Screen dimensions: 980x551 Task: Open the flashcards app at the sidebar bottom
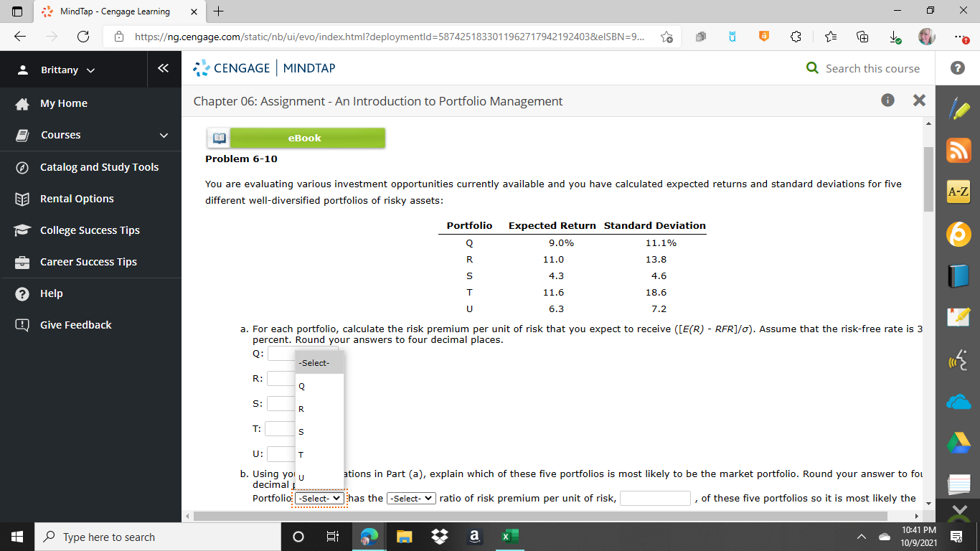pos(958,484)
